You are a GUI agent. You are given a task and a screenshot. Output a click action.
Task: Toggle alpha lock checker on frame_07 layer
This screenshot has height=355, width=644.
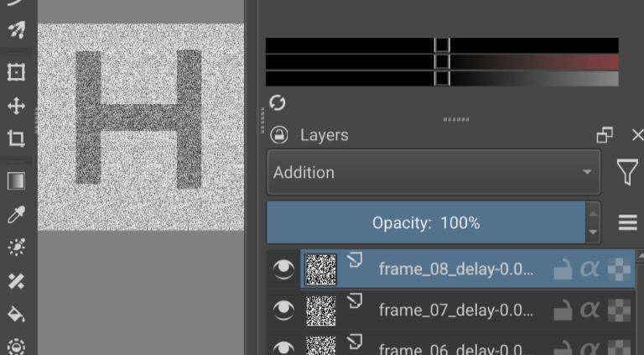point(619,310)
